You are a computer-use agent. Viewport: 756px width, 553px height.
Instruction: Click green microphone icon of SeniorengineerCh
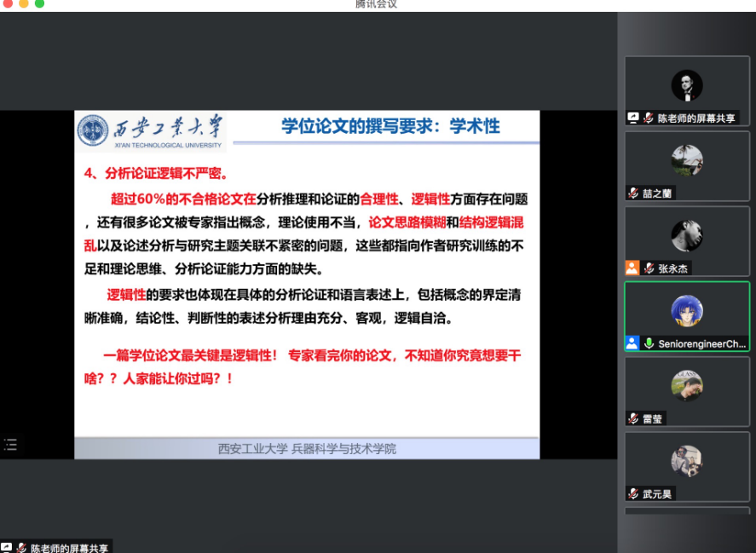pos(649,343)
